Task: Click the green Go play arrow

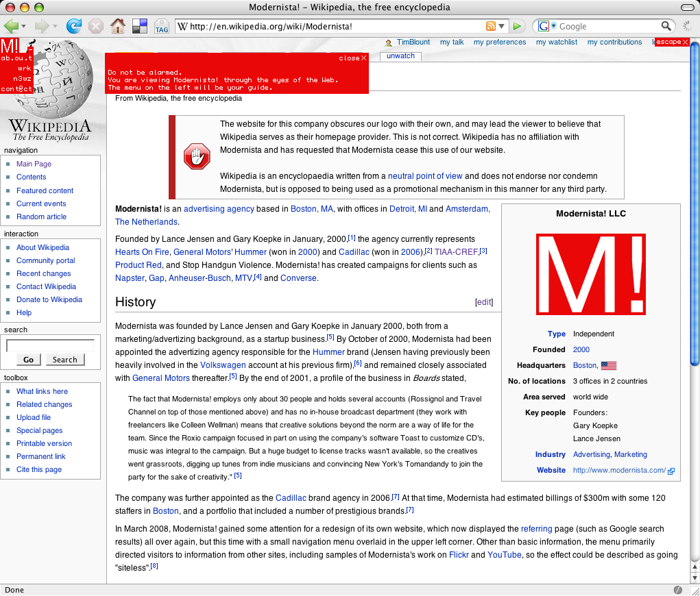Action: point(517,26)
